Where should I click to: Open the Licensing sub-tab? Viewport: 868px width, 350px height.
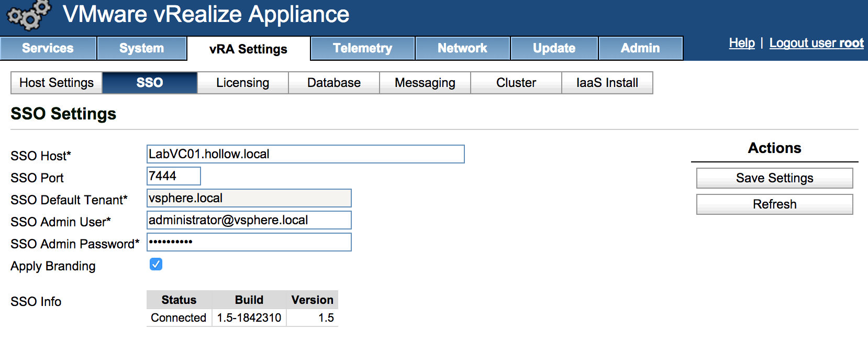242,83
